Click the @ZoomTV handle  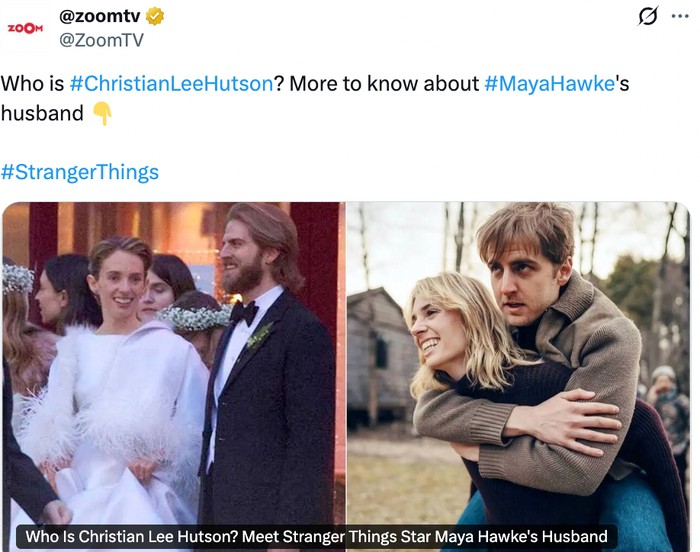tap(102, 40)
